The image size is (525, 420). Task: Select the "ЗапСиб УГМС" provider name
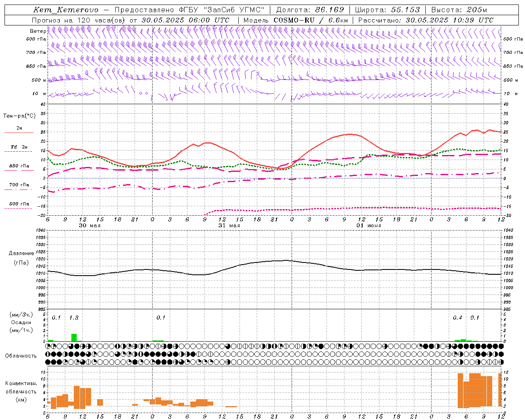point(234,10)
